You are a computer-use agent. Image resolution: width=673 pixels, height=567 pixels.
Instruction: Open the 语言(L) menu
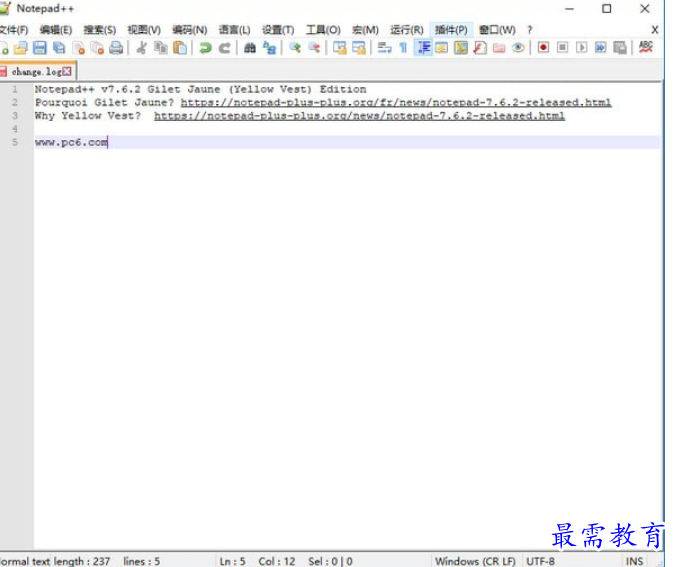pos(234,30)
